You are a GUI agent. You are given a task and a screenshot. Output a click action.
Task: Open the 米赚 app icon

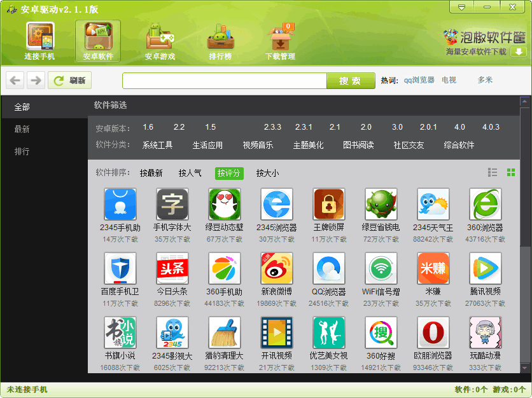coord(433,268)
